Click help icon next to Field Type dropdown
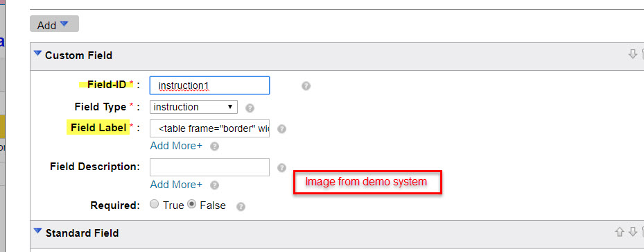 (250, 108)
